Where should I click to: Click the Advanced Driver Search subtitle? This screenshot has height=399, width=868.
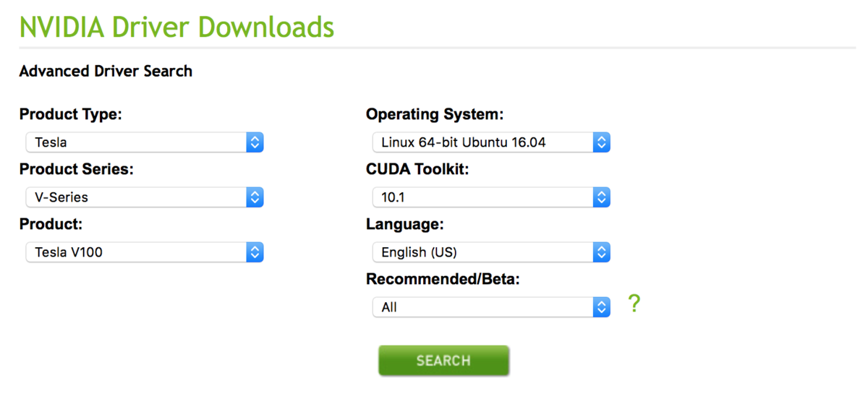point(106,71)
